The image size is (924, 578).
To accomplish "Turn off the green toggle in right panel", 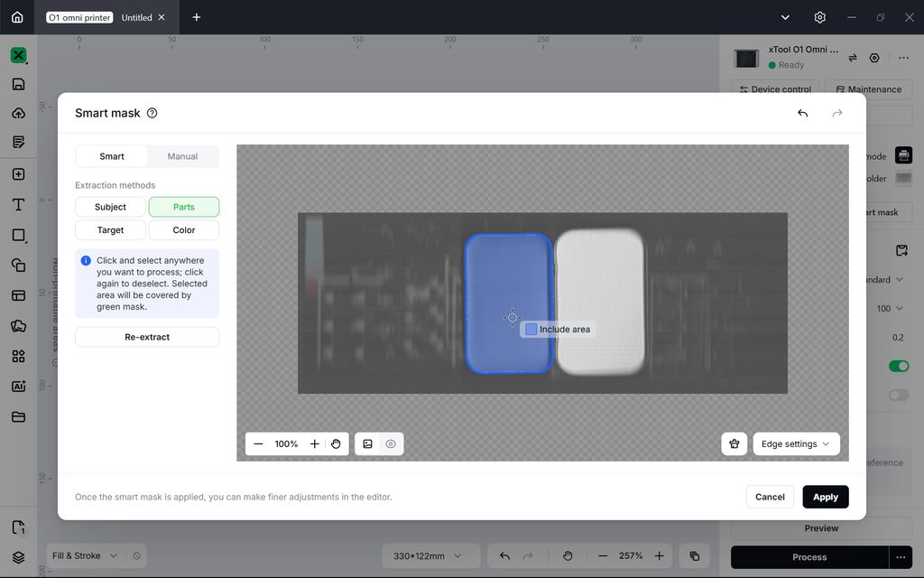I will (x=899, y=367).
